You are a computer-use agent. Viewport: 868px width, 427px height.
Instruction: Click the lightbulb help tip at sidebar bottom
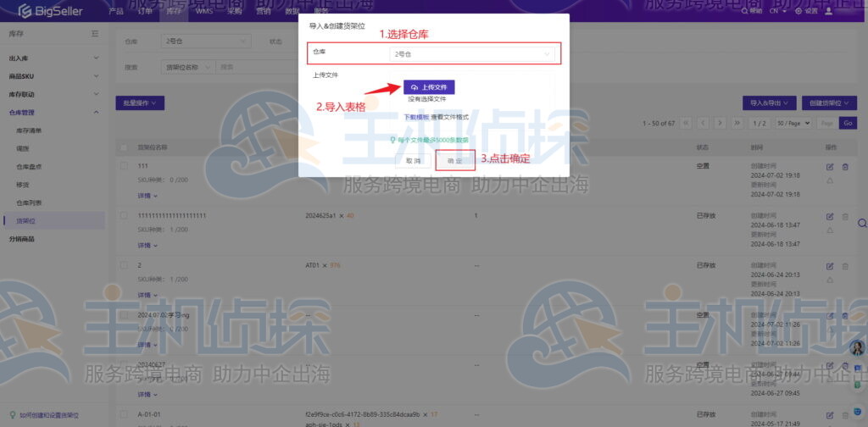13,415
